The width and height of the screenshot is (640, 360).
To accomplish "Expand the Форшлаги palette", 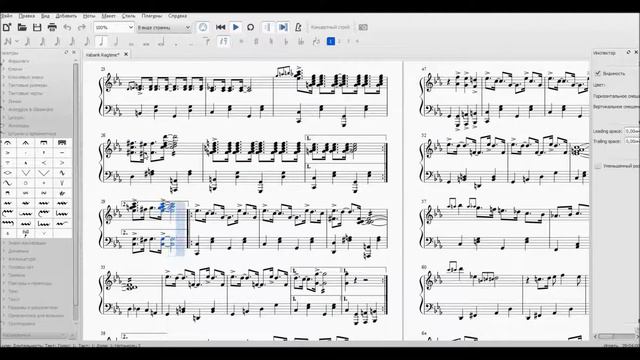I will (18, 61).
